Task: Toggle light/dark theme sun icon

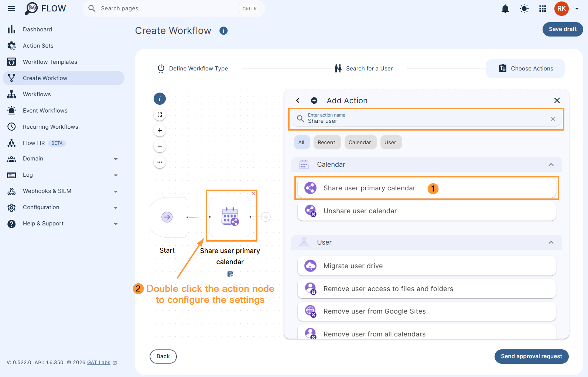Action: pyautogui.click(x=524, y=8)
